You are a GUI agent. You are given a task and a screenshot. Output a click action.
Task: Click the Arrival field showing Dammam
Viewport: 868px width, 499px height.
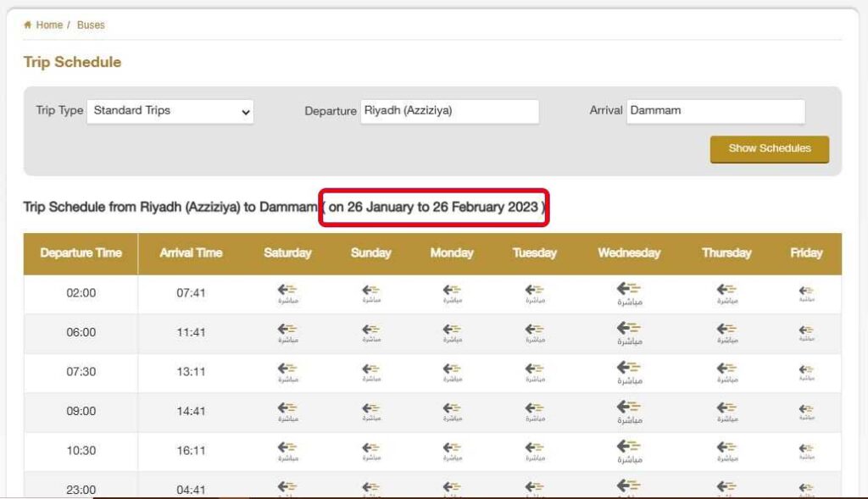[x=716, y=111]
